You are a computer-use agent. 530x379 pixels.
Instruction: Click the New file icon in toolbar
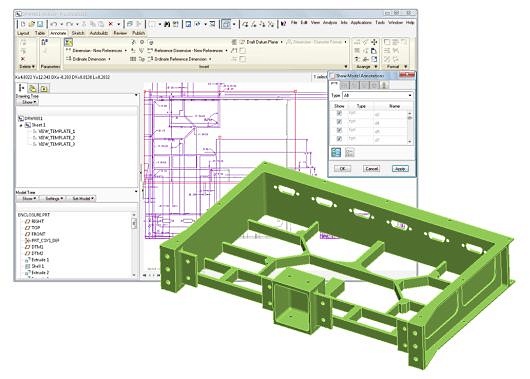coord(23,24)
